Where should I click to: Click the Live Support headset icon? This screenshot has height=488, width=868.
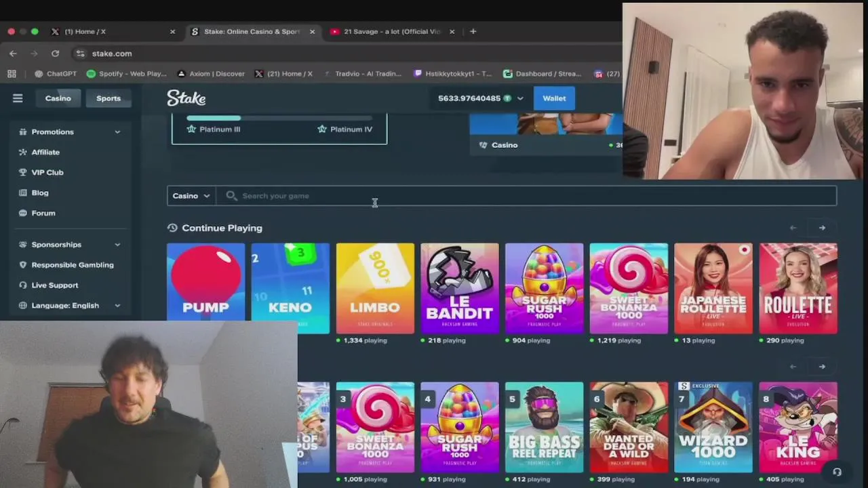23,285
